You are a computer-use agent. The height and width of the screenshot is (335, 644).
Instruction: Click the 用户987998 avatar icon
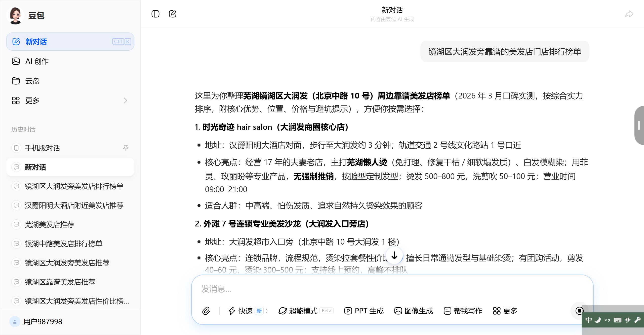[15, 322]
